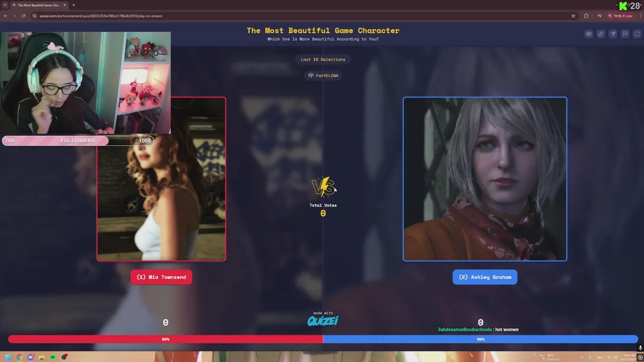Screen dimensions: 644x362
Task: Open the Windows Start menu
Action: [x=8, y=357]
